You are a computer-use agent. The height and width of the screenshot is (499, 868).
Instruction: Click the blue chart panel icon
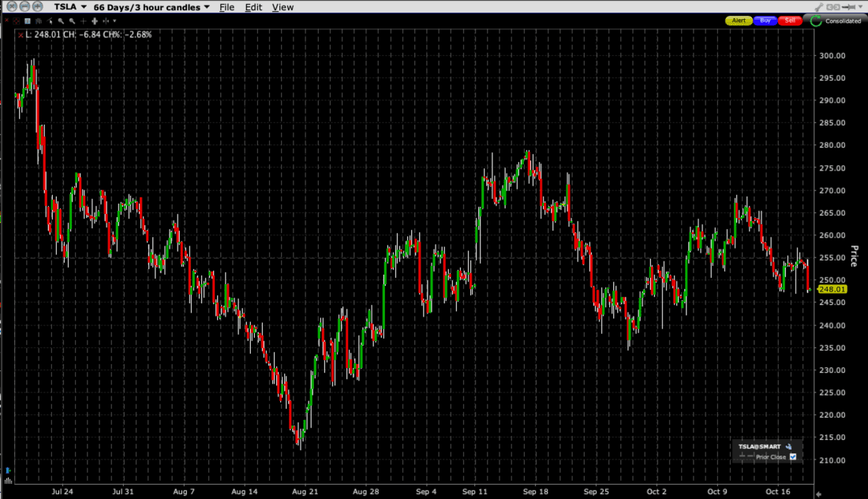(x=27, y=21)
